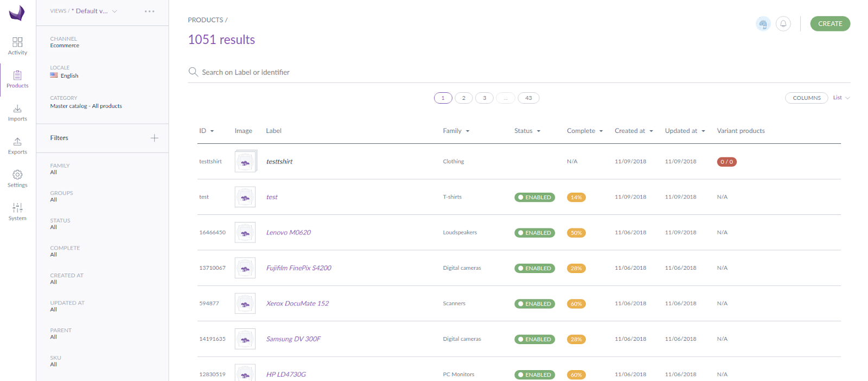
Task: Click the PC Monitors family cell
Action: tap(458, 374)
